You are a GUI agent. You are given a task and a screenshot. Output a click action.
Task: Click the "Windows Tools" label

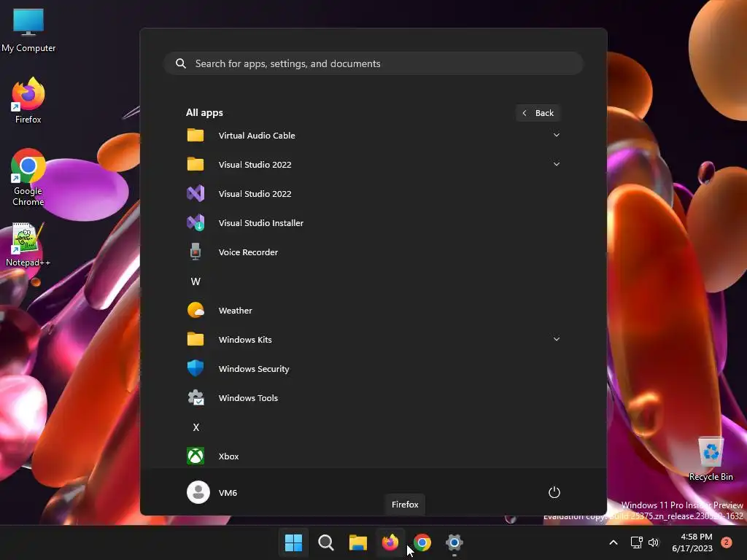(248, 397)
